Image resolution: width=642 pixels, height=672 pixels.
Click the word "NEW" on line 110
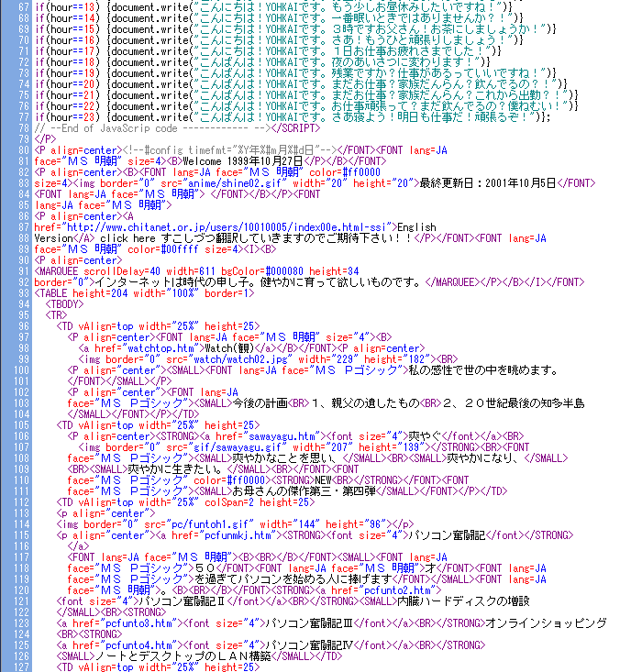coord(323,480)
